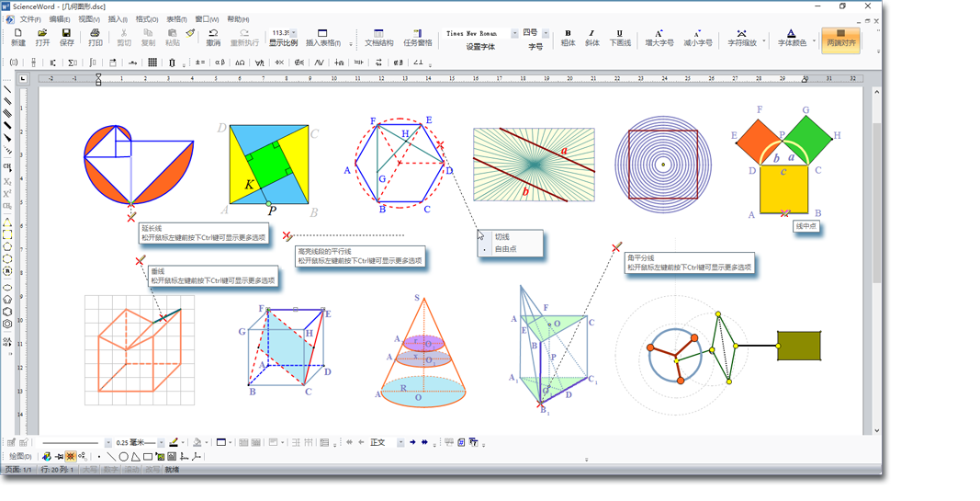The height and width of the screenshot is (501, 980).
Task: Click the 撤消 (Undo) icon
Action: pos(213,37)
